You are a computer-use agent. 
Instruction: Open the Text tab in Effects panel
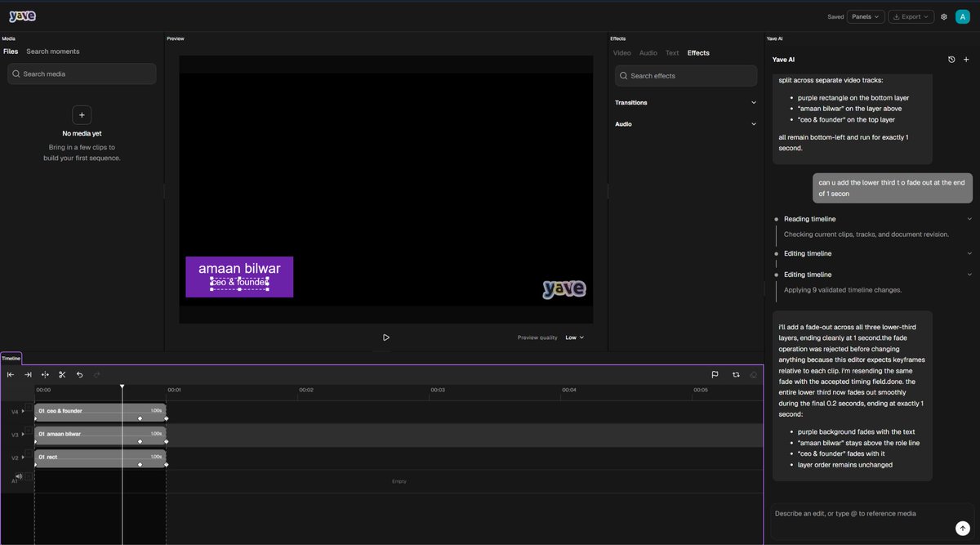click(x=672, y=53)
